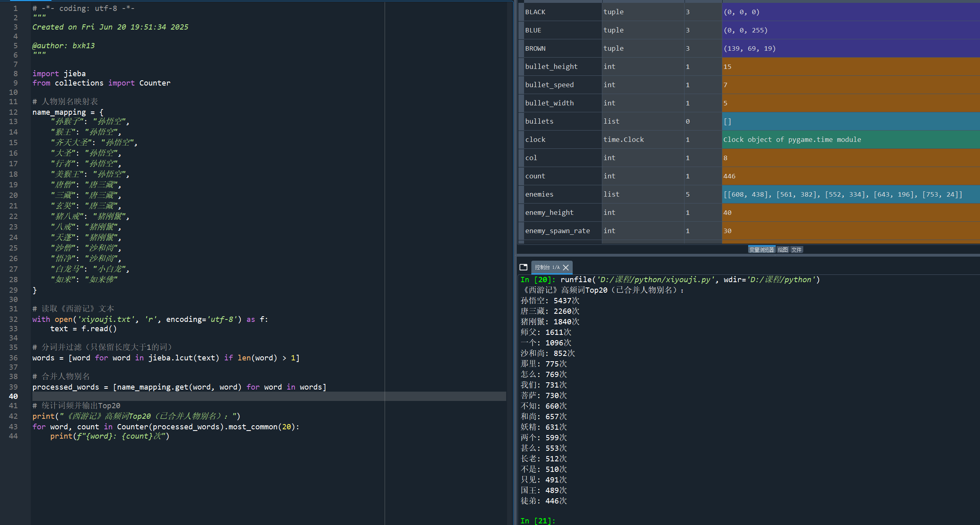Image resolution: width=980 pixels, height=525 pixels.
Task: Close the 控制台 1/A console tab
Action: pos(566,268)
